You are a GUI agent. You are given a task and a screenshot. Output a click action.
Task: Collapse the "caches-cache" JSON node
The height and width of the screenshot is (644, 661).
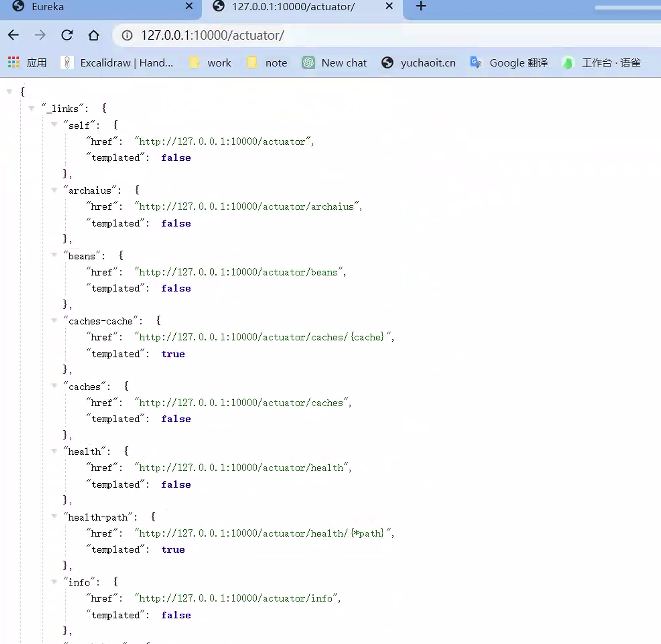[54, 321]
